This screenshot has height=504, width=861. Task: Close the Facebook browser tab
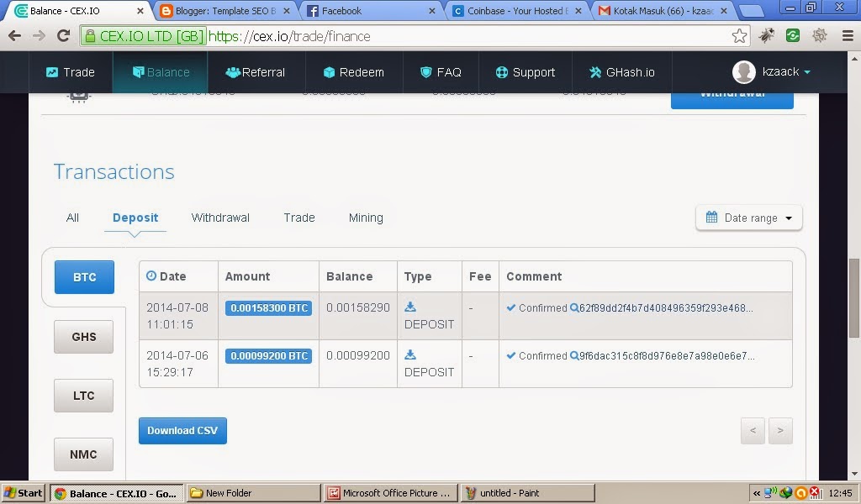point(431,11)
